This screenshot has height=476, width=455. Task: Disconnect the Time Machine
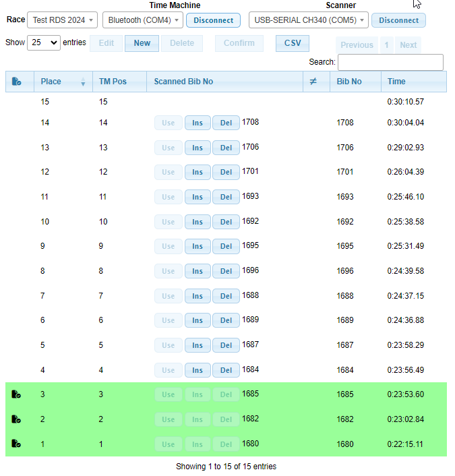coord(214,20)
